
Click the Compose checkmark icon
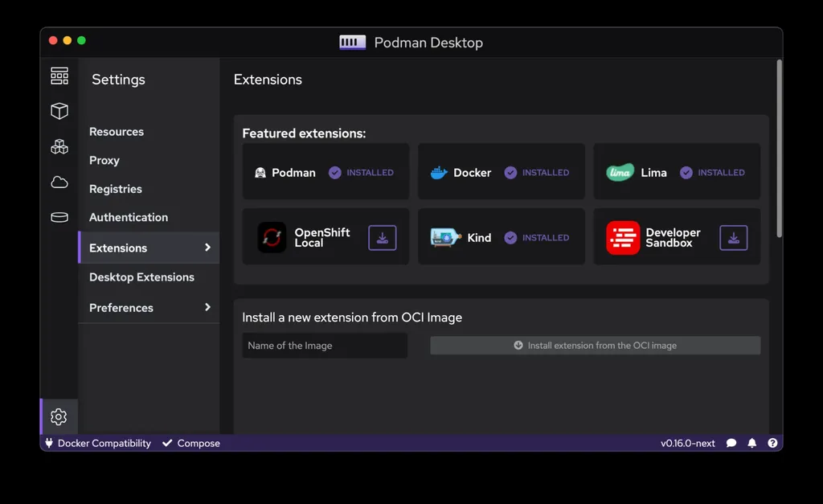[x=167, y=443]
